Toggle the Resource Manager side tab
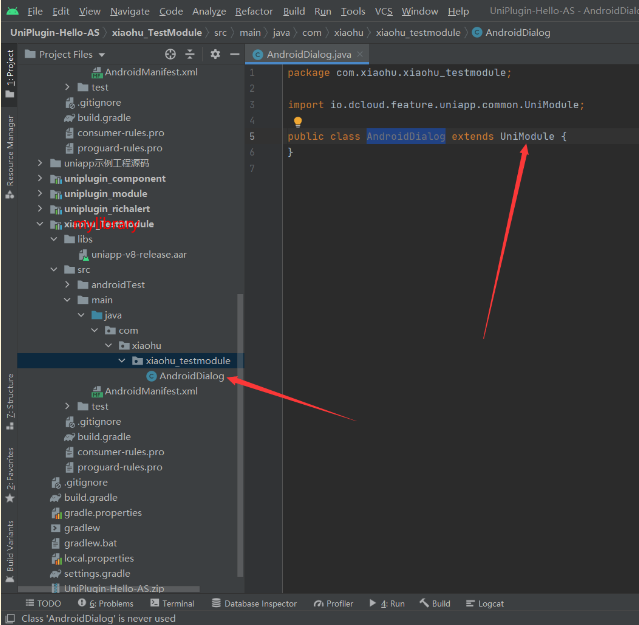The width and height of the screenshot is (639, 625). click(10, 157)
